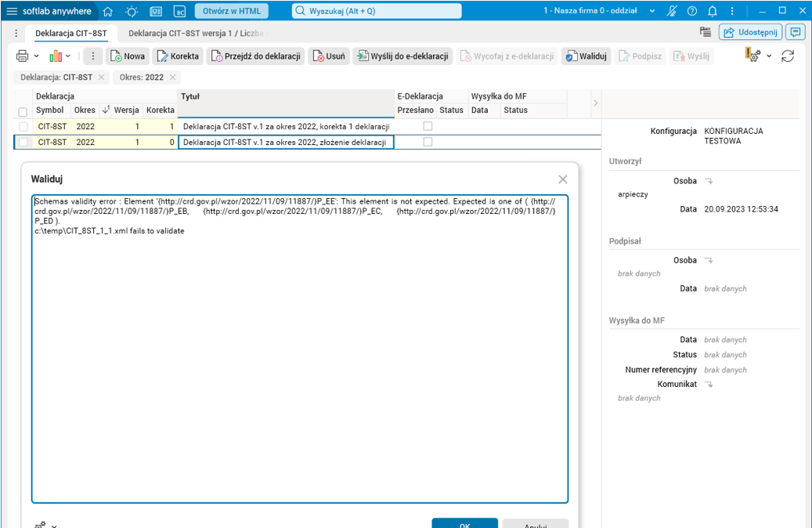This screenshot has height=528, width=812.
Task: Sort by the Symbol column
Action: 49,110
